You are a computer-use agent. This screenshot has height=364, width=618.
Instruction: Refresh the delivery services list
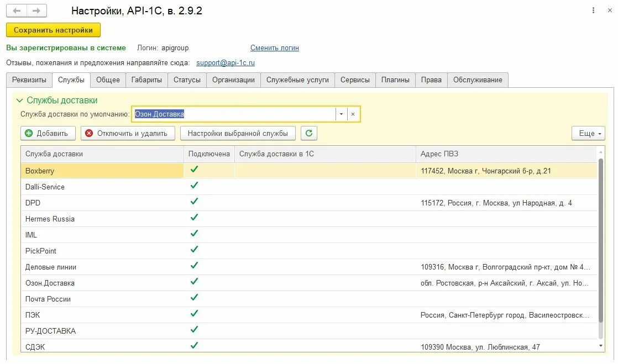[x=309, y=133]
